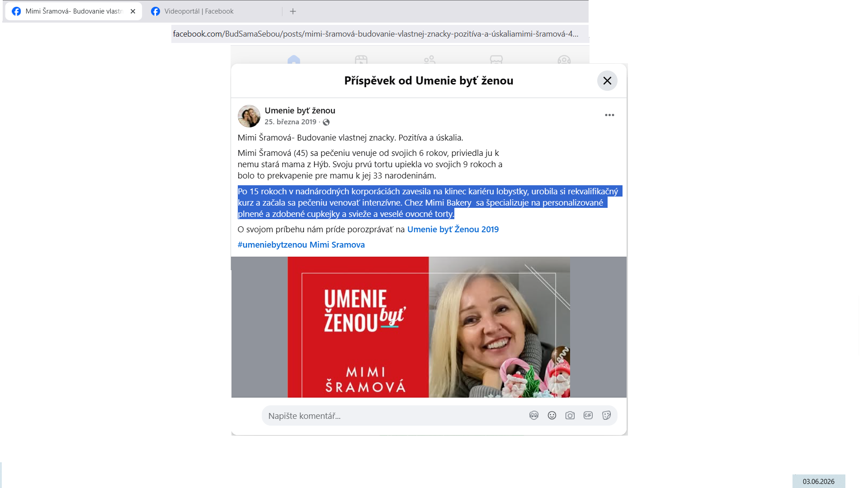View the Mimi Šramová post image
Viewport: 868px width, 488px height.
tap(429, 327)
